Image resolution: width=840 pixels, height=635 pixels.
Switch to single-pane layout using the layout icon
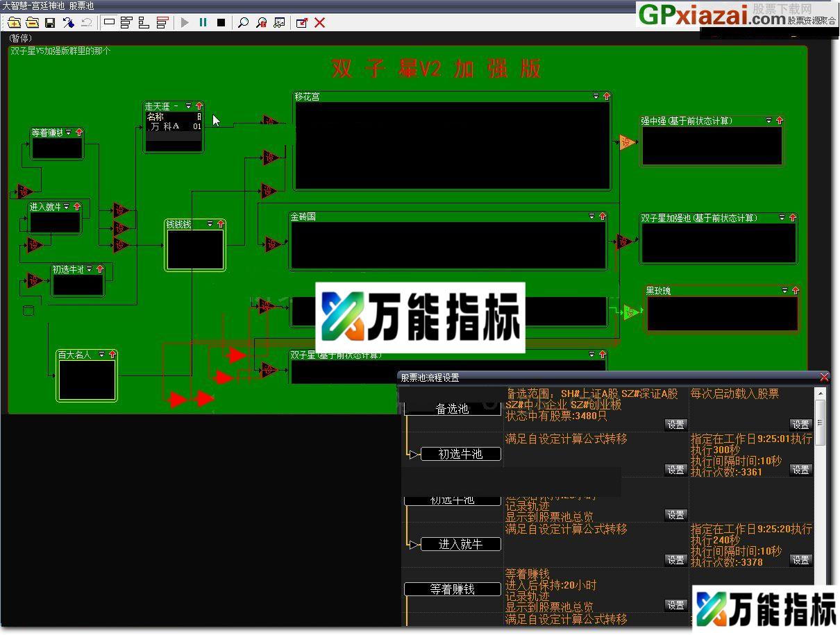(108, 23)
